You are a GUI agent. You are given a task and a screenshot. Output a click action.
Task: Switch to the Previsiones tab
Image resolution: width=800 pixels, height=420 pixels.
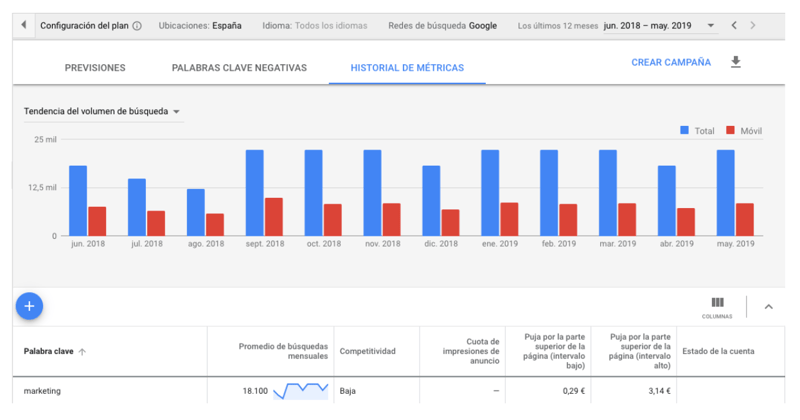click(95, 68)
